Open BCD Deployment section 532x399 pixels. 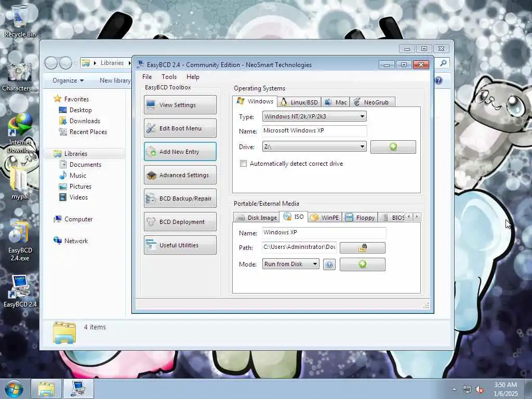[x=180, y=221]
